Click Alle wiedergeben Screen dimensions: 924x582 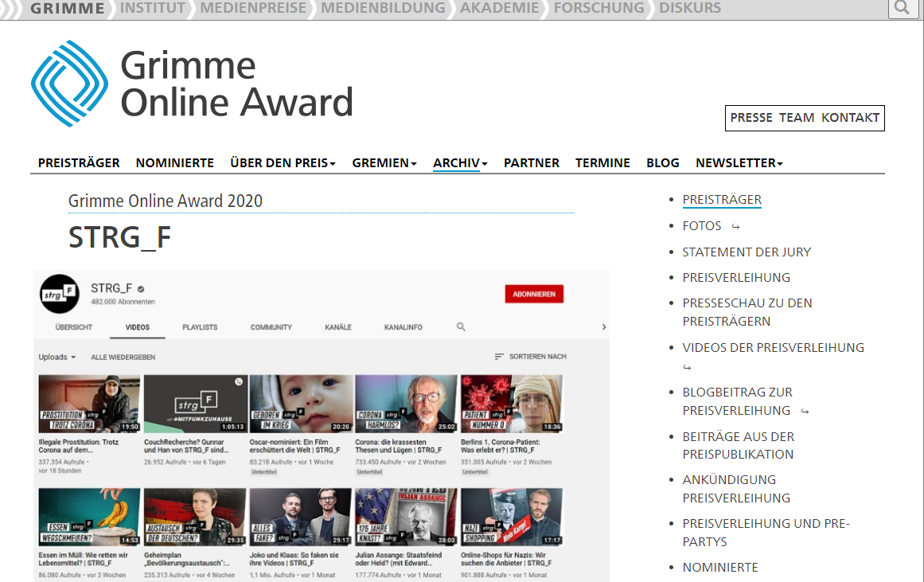pos(123,357)
